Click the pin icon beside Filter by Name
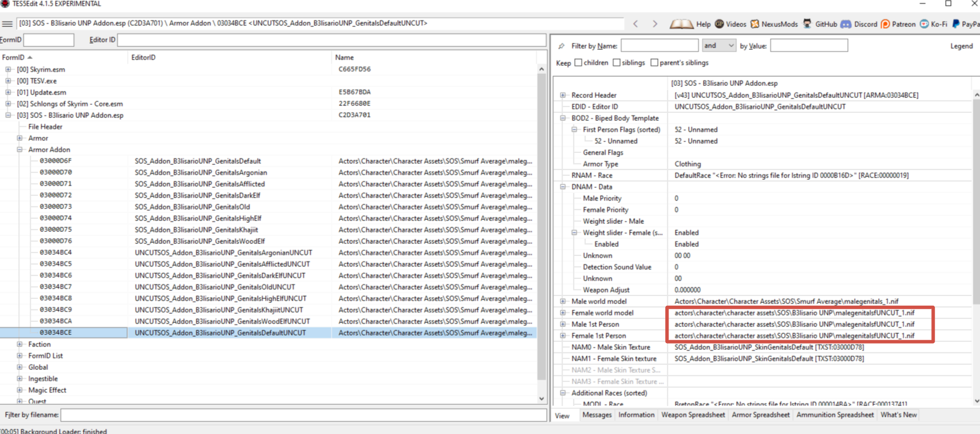This screenshot has width=980, height=434. point(562,46)
